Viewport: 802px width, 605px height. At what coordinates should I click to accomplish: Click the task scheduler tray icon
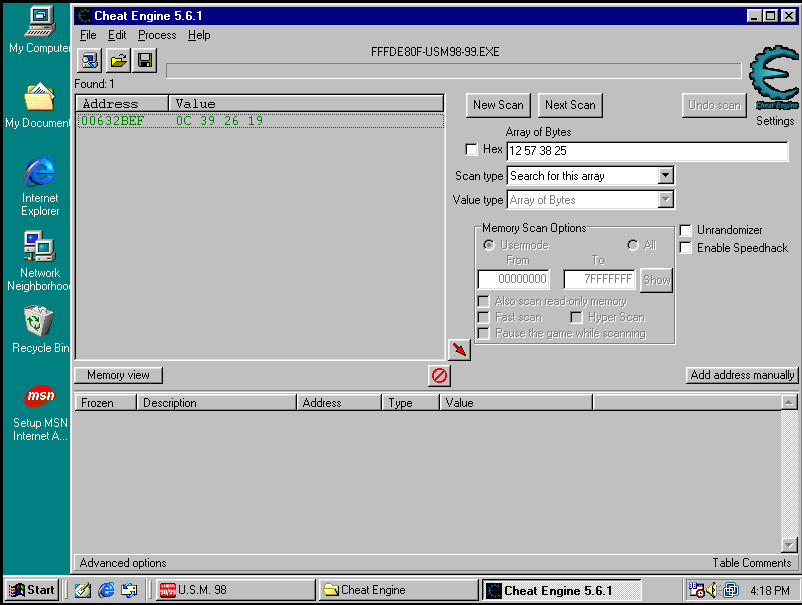pos(696,590)
